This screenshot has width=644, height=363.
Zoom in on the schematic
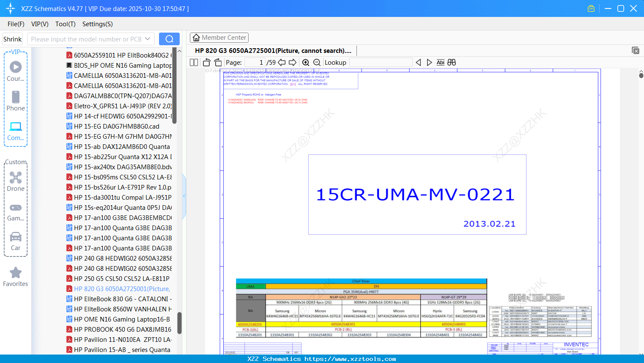[x=306, y=62]
